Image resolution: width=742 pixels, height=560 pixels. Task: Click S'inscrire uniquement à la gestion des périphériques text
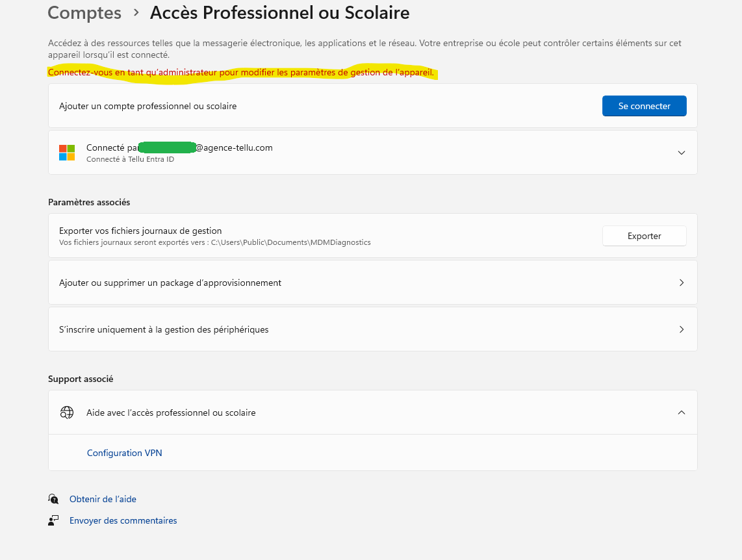[164, 329]
